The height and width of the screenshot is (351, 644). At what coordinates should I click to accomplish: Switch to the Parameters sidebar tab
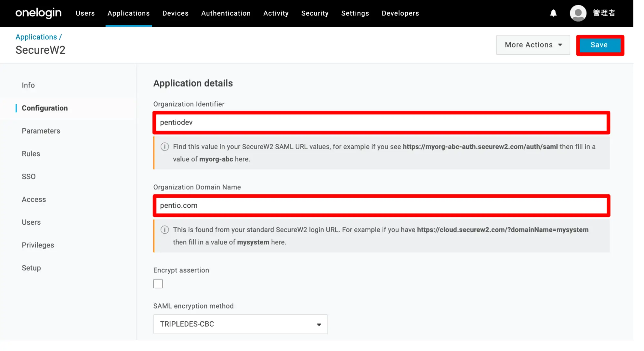(x=41, y=131)
